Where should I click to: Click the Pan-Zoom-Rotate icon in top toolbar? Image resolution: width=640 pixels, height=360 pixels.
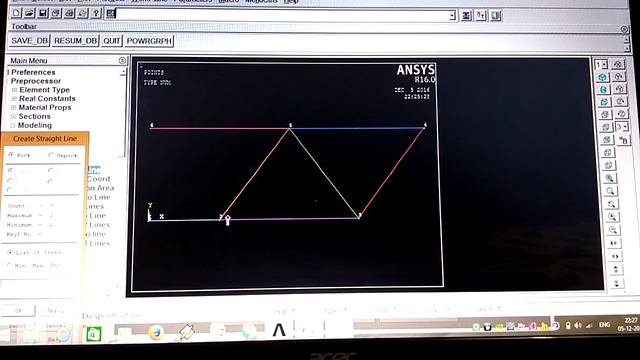pos(56,13)
